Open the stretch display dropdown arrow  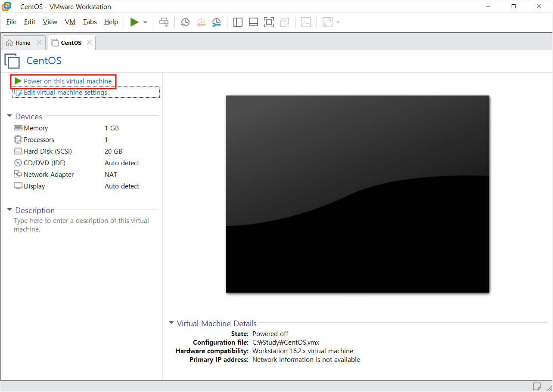click(x=338, y=22)
